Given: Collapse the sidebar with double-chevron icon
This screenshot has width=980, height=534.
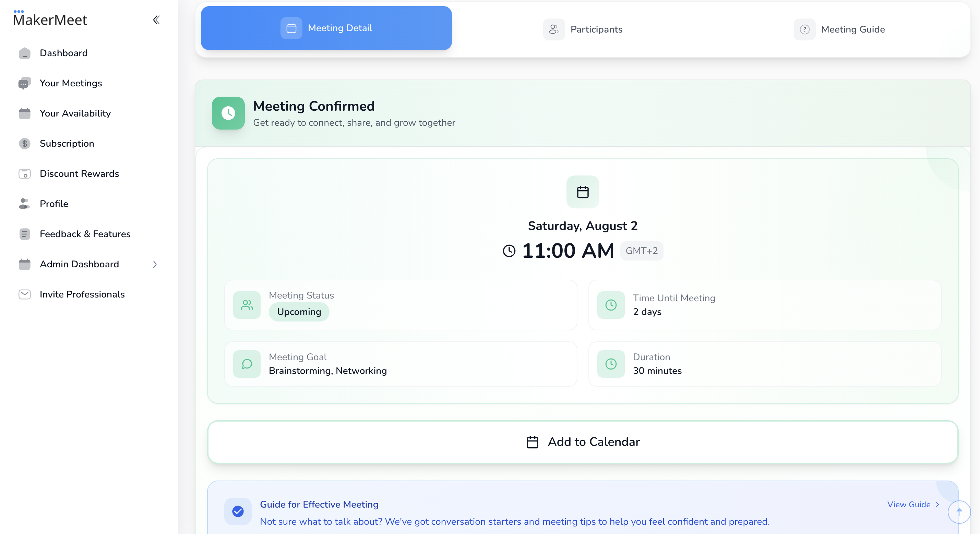Looking at the screenshot, I should (x=156, y=20).
